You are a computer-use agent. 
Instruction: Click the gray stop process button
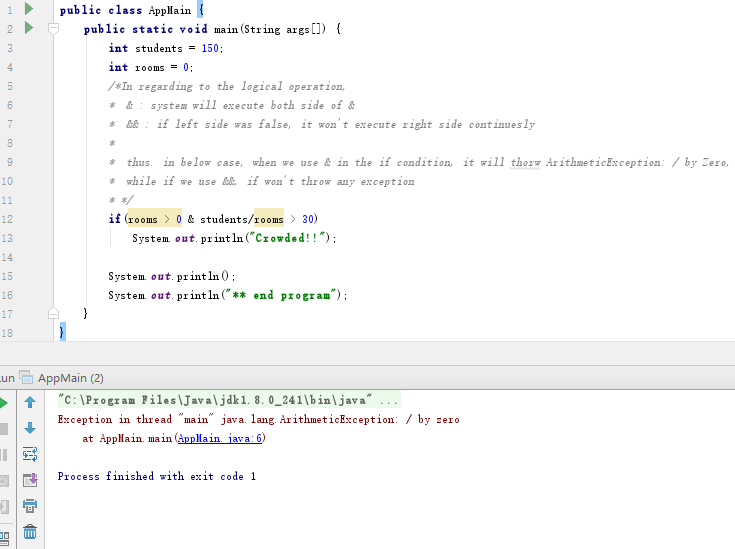pyautogui.click(x=5, y=428)
